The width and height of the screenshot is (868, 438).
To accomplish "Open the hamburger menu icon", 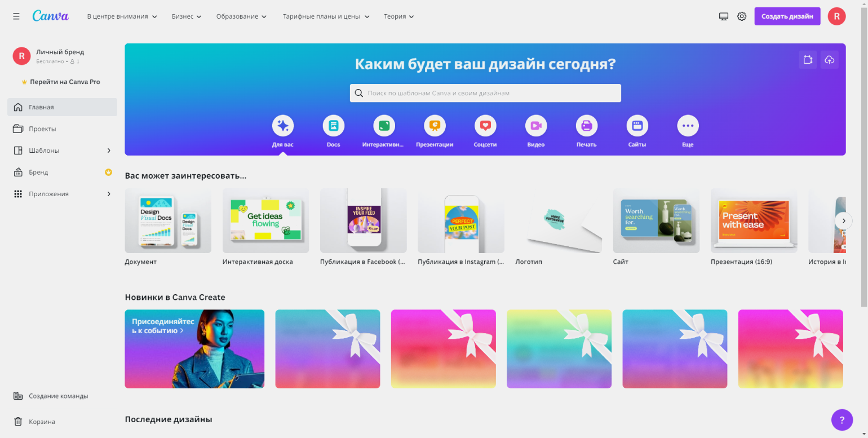I will (16, 16).
